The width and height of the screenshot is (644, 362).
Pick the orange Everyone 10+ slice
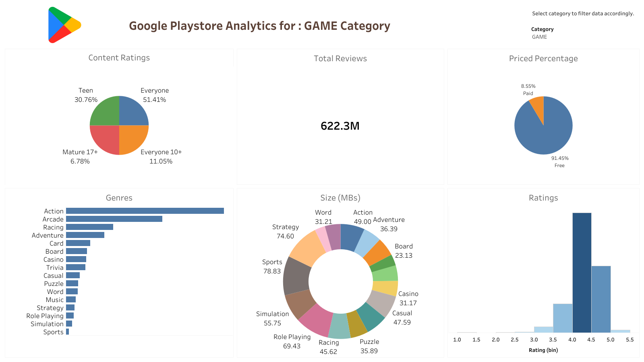point(133,139)
